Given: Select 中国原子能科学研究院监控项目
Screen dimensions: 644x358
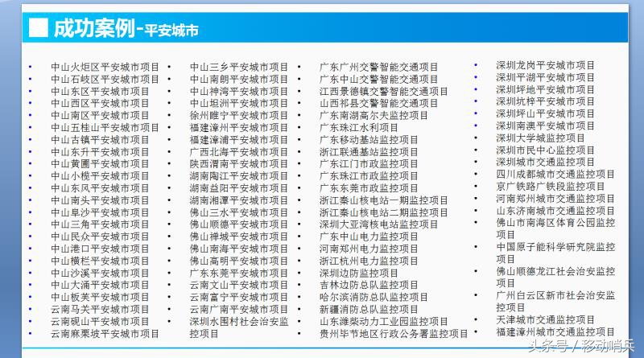Looking at the screenshot, I should [x=555, y=253].
